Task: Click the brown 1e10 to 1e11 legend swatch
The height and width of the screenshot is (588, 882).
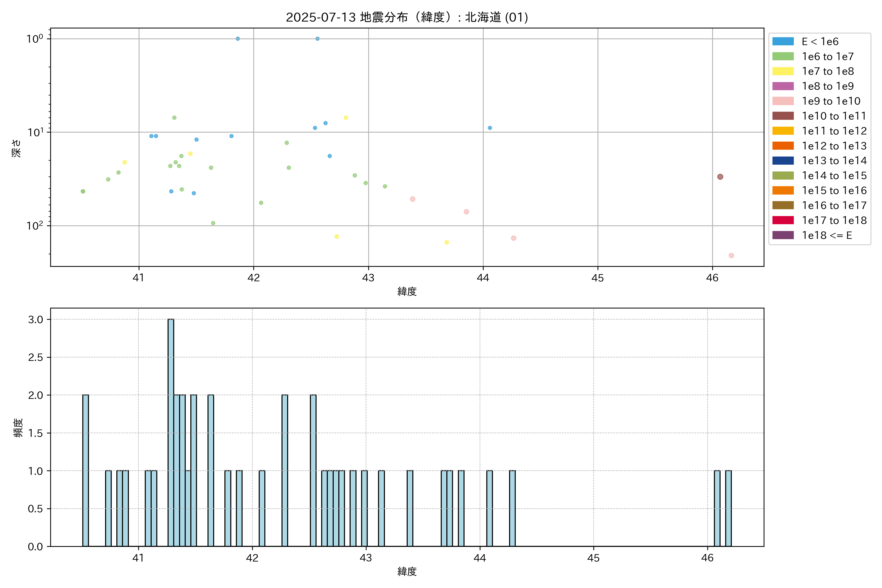Action: tap(783, 116)
